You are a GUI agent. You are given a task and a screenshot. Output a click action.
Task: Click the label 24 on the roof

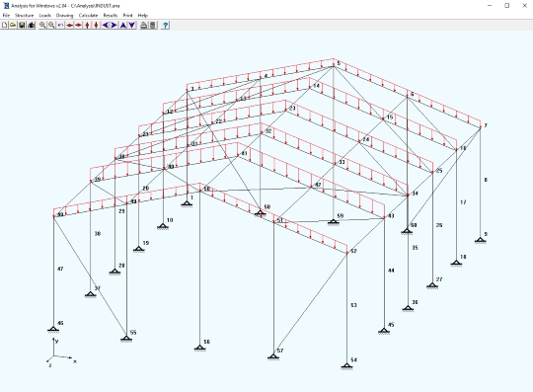[x=366, y=139]
